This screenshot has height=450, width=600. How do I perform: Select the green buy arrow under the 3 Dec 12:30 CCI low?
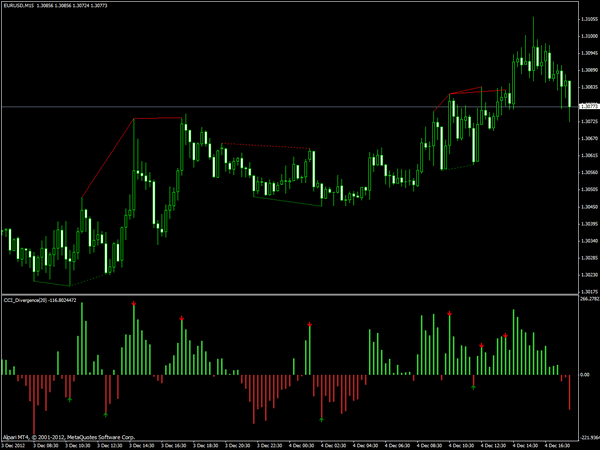click(x=106, y=414)
